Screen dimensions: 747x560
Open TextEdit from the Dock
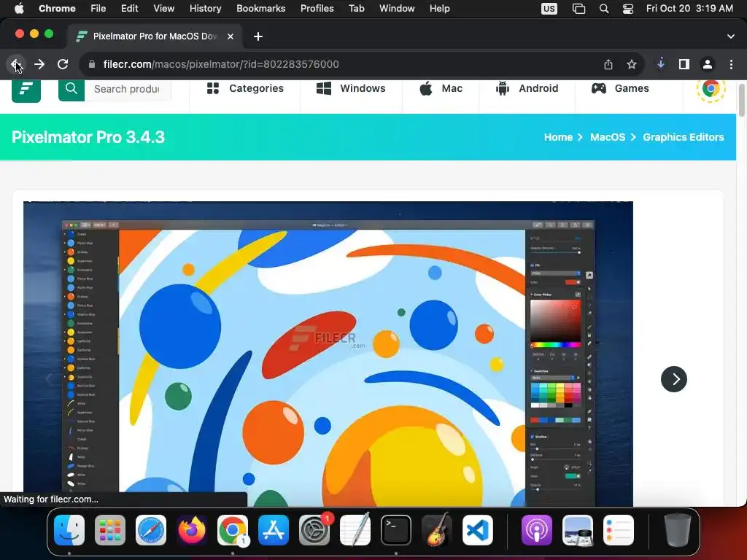pyautogui.click(x=355, y=530)
